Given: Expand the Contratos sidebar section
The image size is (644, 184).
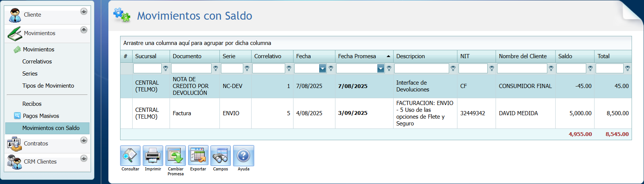Looking at the screenshot, I should pos(84,140).
